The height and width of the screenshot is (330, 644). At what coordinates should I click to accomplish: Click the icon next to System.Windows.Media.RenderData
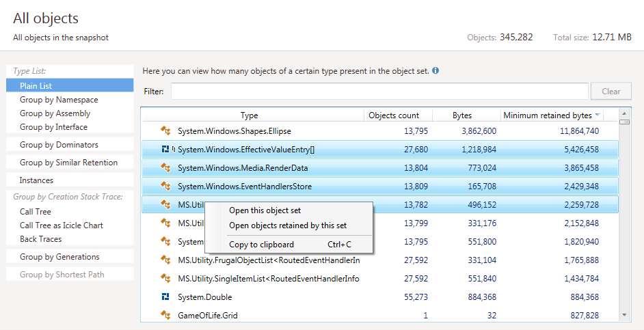coord(165,167)
